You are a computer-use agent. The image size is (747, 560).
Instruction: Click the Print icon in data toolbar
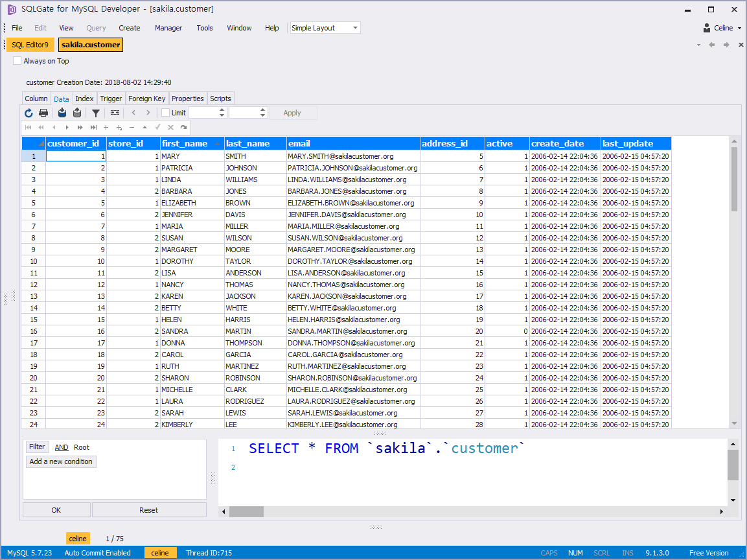pos(43,113)
